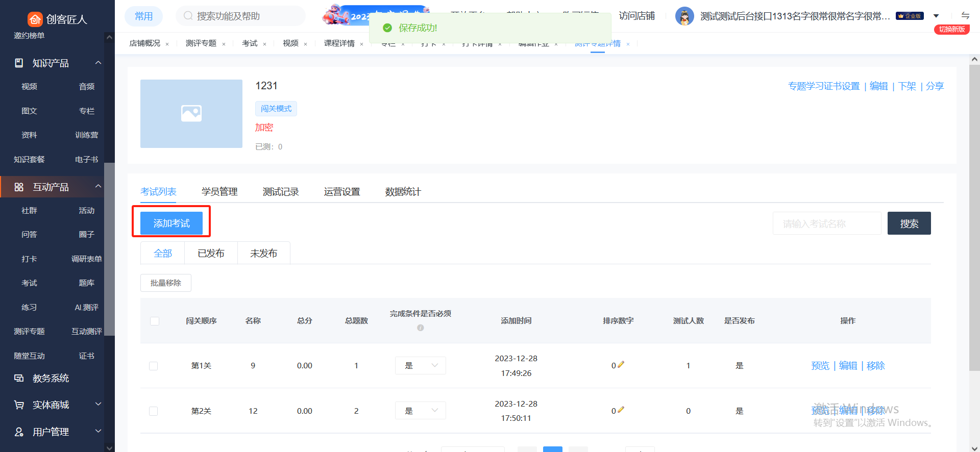Click the exam name search field
Screen dimensions: 980x452
826,223
